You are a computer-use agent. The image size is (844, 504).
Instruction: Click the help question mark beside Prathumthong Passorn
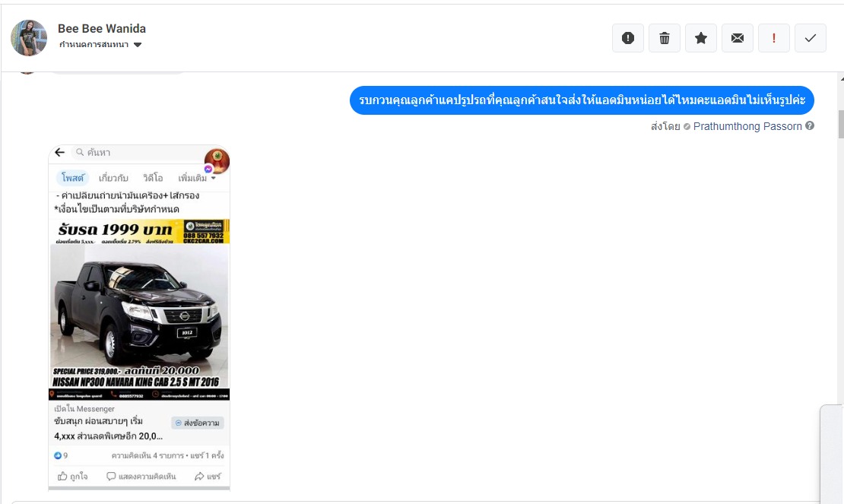(x=810, y=126)
